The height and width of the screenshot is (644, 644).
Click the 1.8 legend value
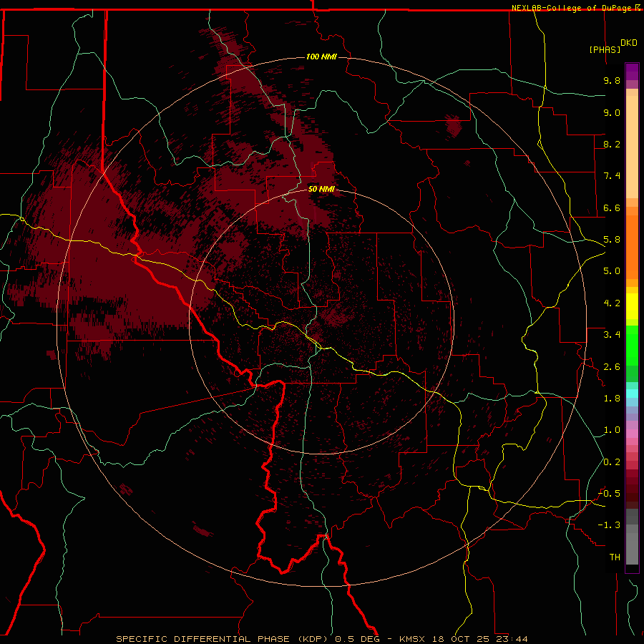coord(612,399)
